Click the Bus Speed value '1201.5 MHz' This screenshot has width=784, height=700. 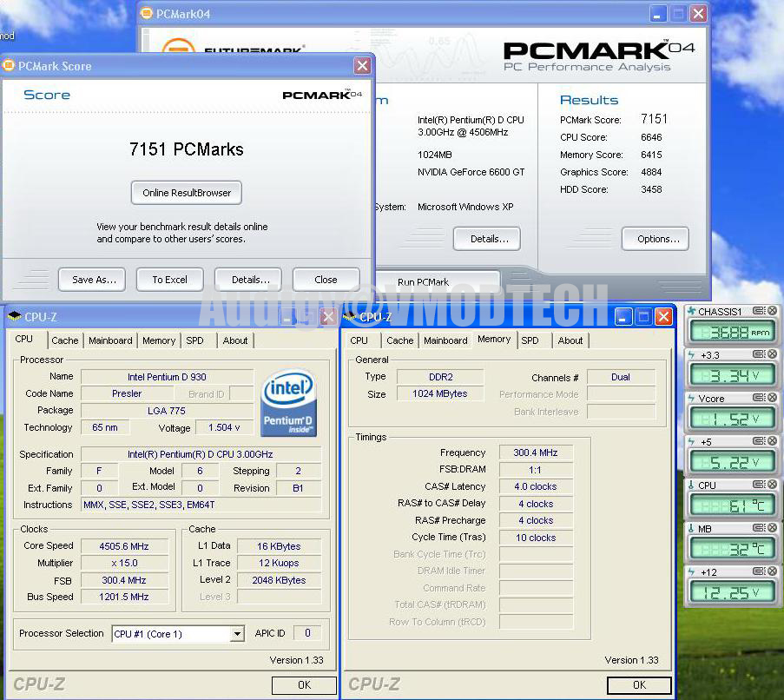(124, 597)
